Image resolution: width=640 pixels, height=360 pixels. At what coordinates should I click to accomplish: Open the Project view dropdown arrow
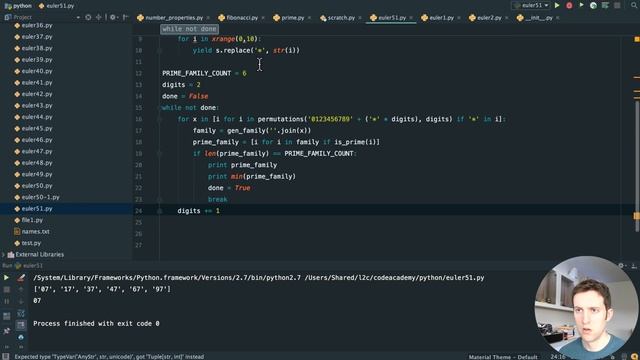(x=78, y=18)
